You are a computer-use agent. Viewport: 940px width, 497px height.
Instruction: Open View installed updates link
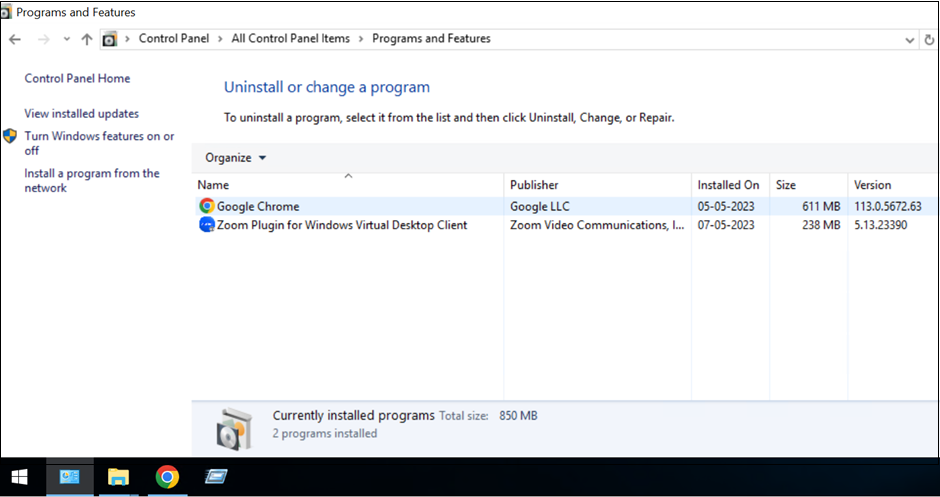(82, 114)
